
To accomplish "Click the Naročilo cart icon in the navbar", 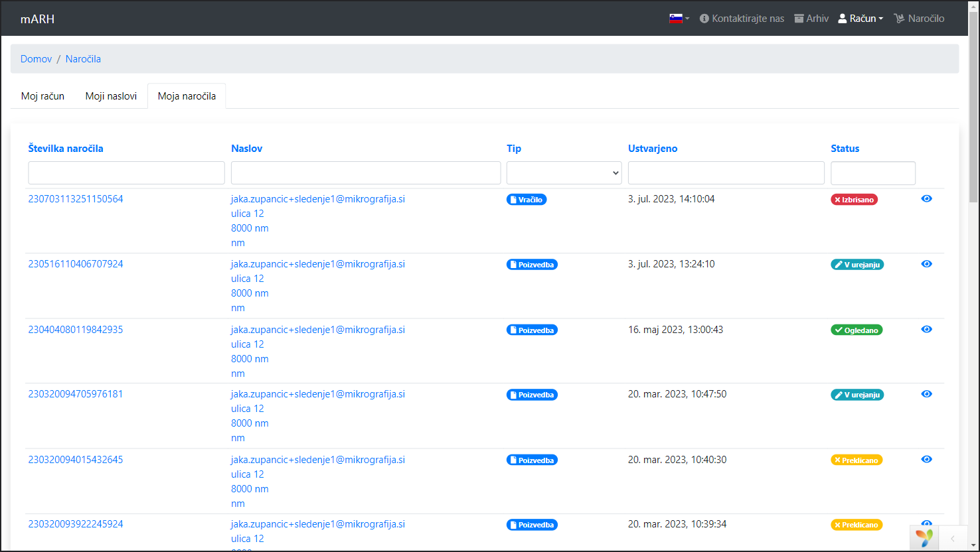I will 899,19.
